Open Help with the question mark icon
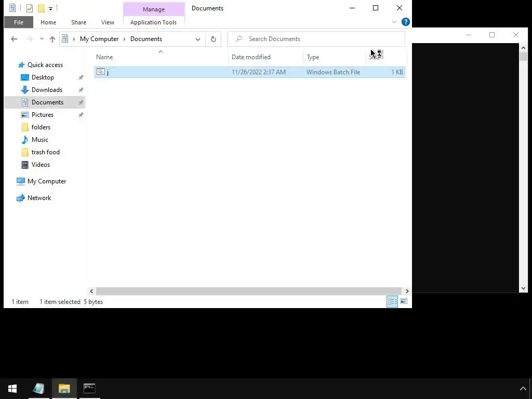This screenshot has height=399, width=532. tap(405, 22)
